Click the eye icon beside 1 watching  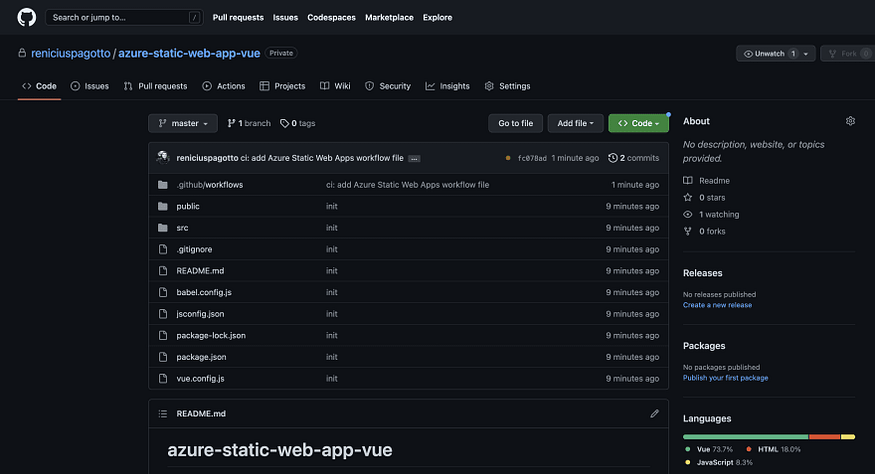[688, 214]
